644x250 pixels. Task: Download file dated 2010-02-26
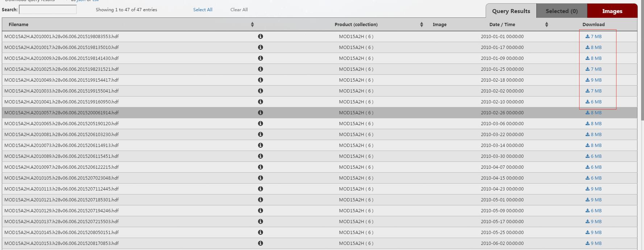click(593, 112)
